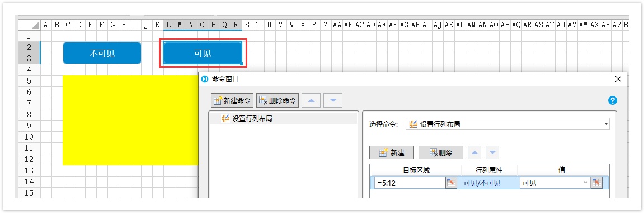Image resolution: width=644 pixels, height=213 pixels.
Task: Click the Delete Command button (删除命令)
Action: [278, 100]
